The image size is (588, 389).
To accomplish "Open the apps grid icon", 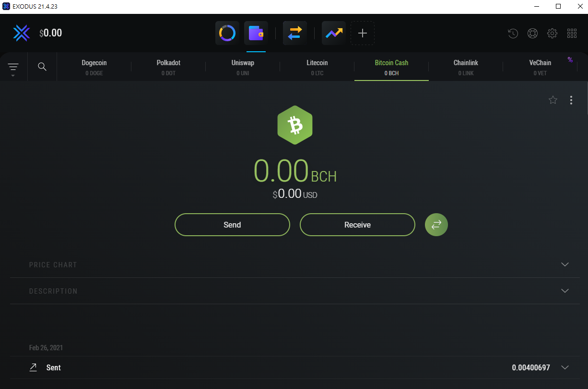I will coord(572,34).
